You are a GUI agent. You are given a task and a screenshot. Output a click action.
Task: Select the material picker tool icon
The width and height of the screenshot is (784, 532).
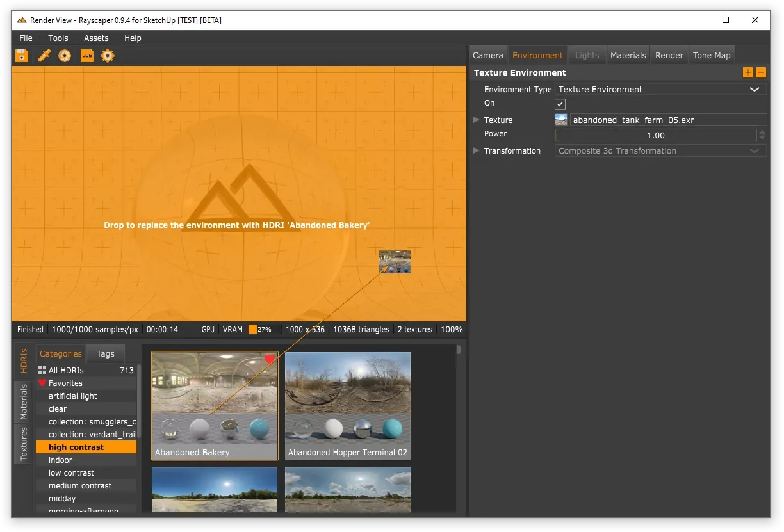pyautogui.click(x=43, y=56)
